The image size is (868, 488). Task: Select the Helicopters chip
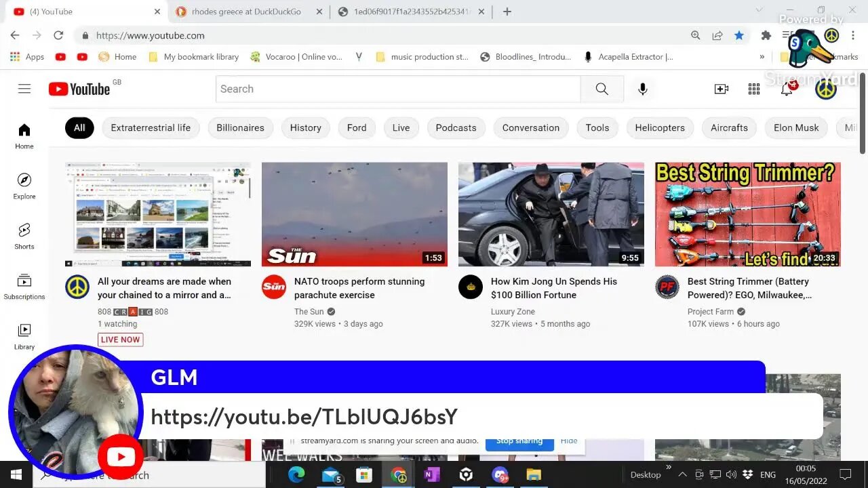660,127
